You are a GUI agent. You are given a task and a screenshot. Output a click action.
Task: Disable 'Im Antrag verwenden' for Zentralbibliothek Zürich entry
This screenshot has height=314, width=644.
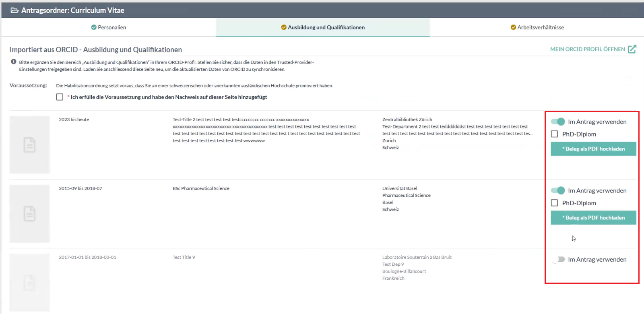coord(558,122)
